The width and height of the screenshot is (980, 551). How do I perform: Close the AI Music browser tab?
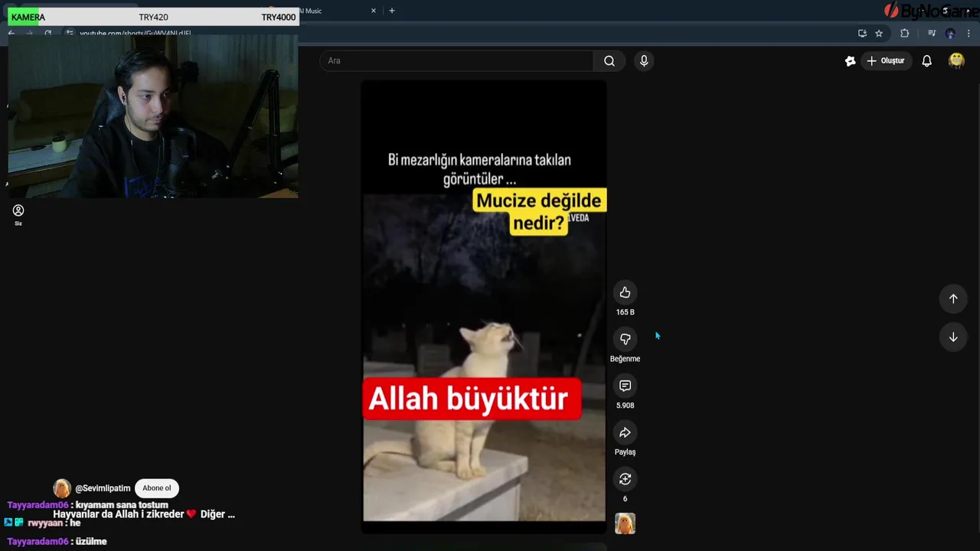click(x=374, y=11)
